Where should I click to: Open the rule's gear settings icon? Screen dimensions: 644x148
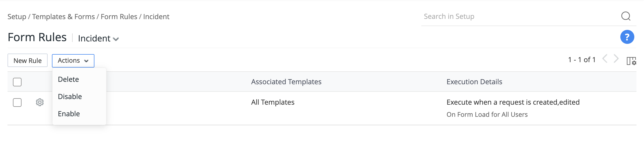(x=40, y=102)
